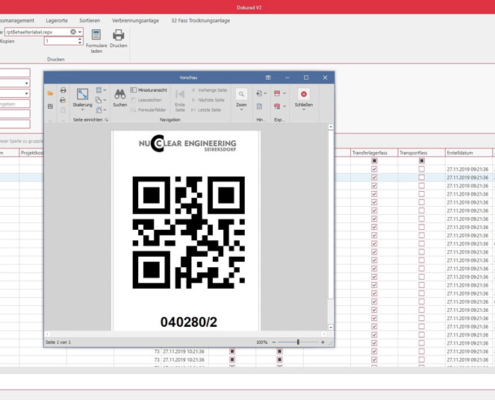Open the Seite einrichten dialog launcher
This screenshot has height=400, width=495.
106,120
